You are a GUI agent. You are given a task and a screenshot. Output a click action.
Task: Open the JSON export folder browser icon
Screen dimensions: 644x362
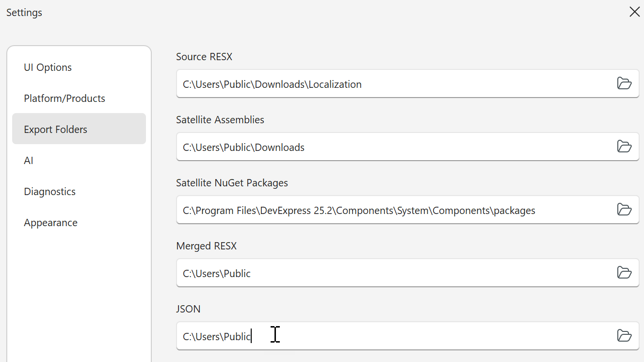624,336
